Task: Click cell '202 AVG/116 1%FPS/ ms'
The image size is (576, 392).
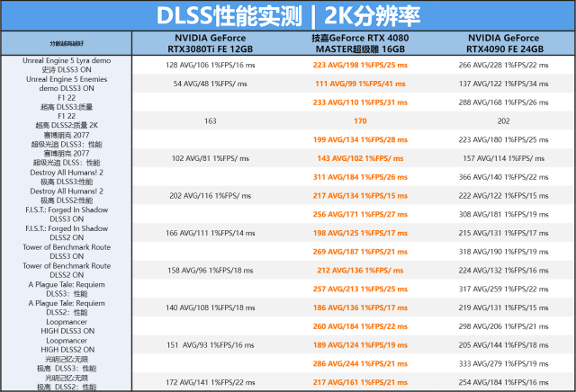Action: (210, 196)
